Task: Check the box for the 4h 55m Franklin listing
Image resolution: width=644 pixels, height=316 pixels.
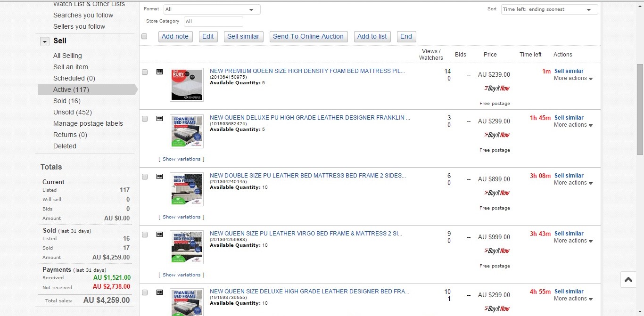Action: click(145, 292)
